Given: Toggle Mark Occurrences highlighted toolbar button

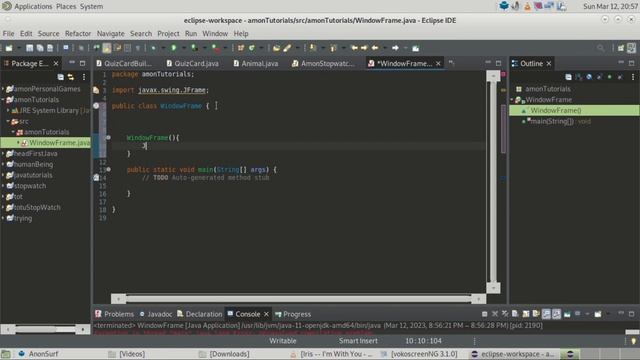Looking at the screenshot, I should [x=107, y=48].
